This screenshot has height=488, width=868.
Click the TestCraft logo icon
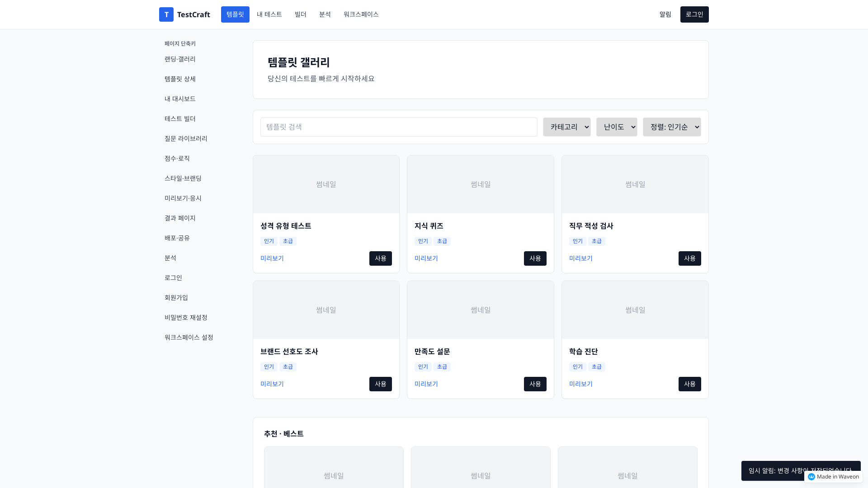coord(166,14)
